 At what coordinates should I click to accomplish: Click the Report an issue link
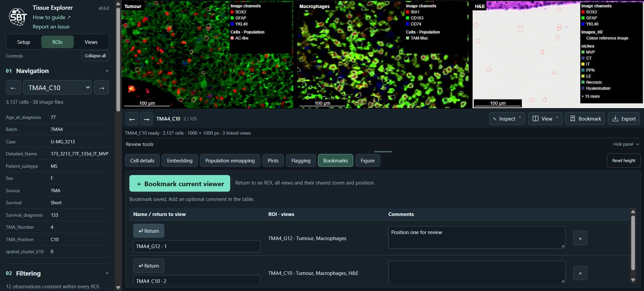51,26
